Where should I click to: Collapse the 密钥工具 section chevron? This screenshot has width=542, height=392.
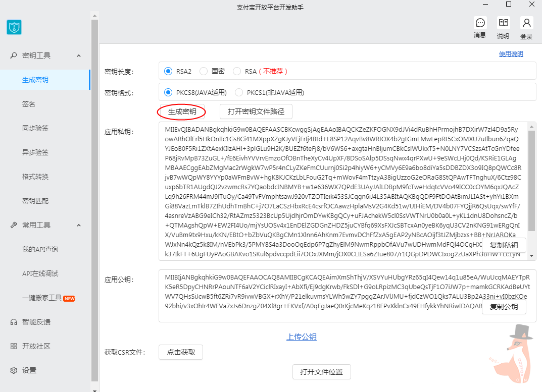[x=79, y=55]
